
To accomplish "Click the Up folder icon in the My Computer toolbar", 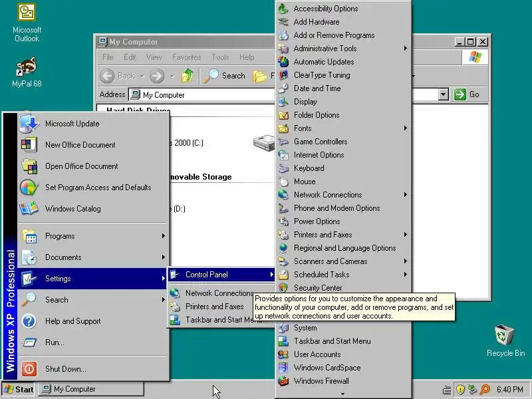I will (188, 76).
